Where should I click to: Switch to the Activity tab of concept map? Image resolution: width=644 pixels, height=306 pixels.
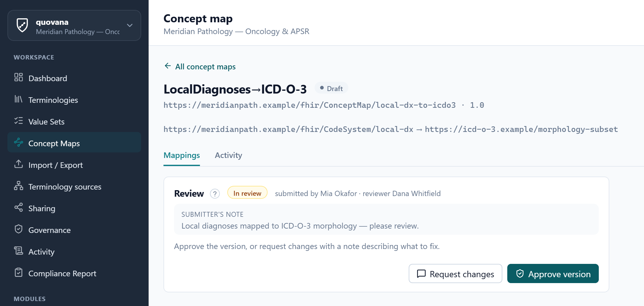[228, 155]
